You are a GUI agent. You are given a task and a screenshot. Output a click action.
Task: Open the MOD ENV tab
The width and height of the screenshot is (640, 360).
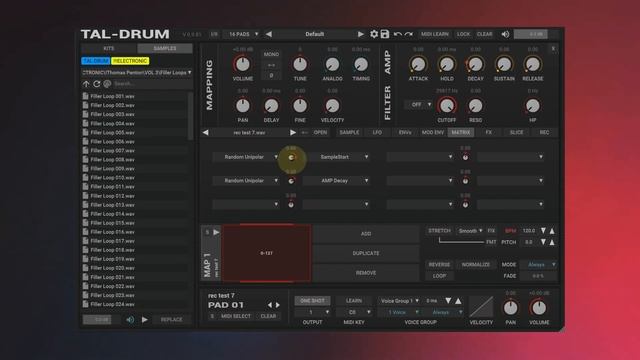(433, 133)
